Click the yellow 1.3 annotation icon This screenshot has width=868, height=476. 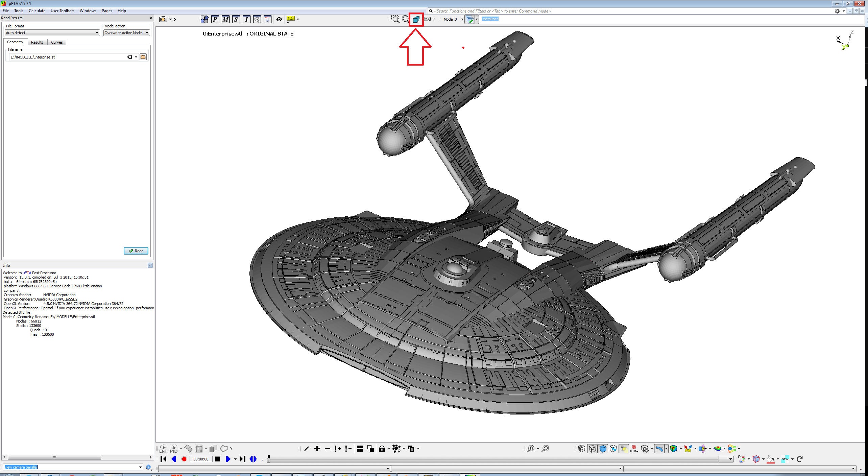tap(291, 19)
